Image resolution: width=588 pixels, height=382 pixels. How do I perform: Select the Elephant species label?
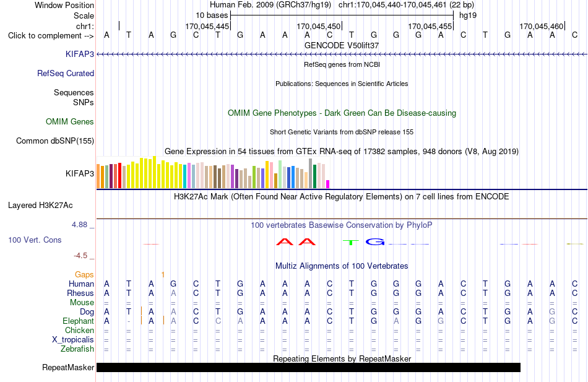tap(78, 321)
